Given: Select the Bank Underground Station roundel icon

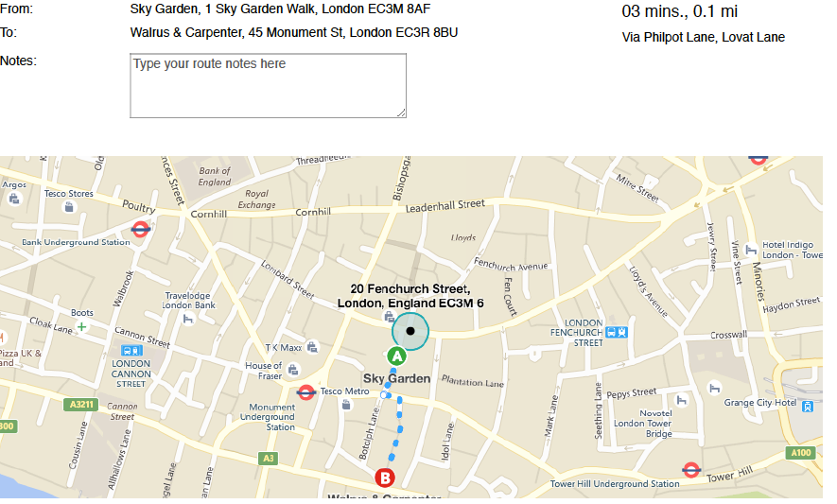Looking at the screenshot, I should [140, 230].
